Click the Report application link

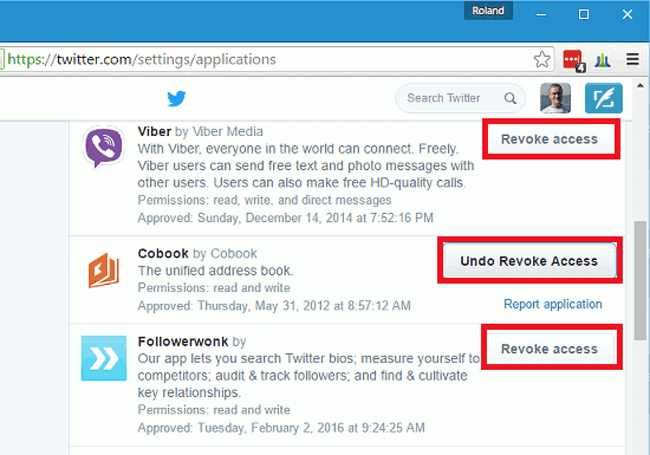tap(552, 304)
